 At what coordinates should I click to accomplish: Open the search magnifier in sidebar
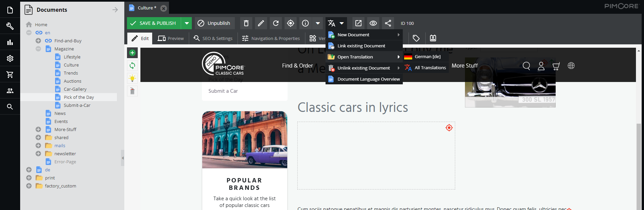click(10, 107)
